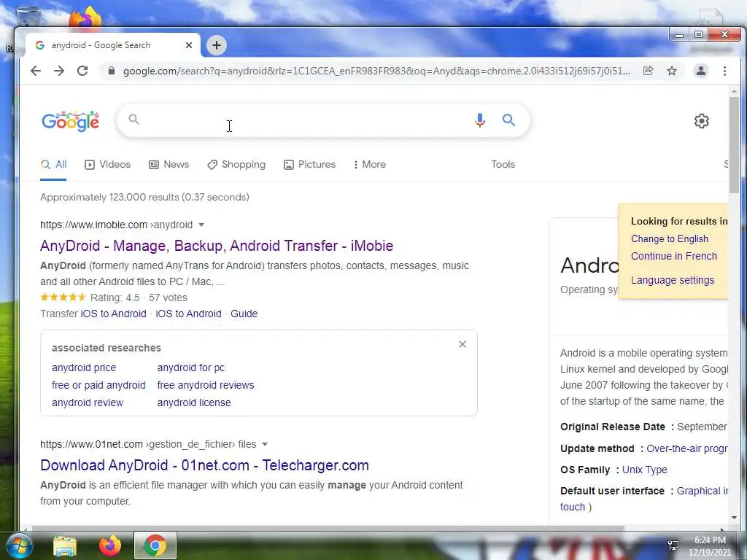Open the search Tools option
This screenshot has height=560, width=747.
[503, 164]
